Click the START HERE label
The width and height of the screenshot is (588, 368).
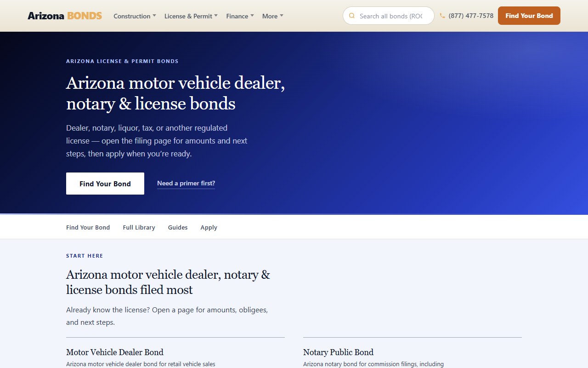(85, 256)
